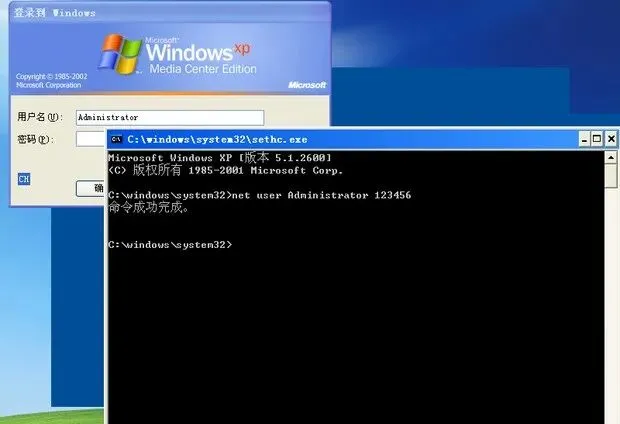Click the '密码(P):' label
This screenshot has height=424, width=620.
click(x=35, y=139)
